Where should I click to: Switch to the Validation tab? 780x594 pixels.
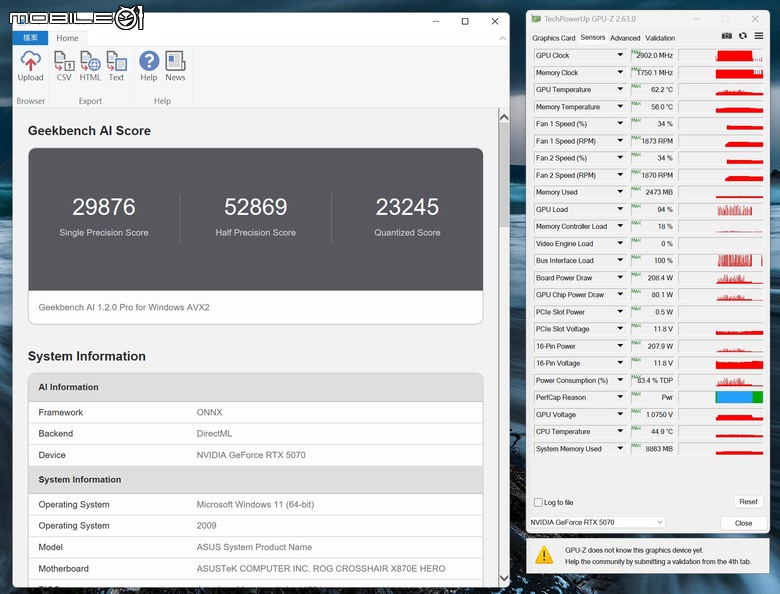point(660,38)
